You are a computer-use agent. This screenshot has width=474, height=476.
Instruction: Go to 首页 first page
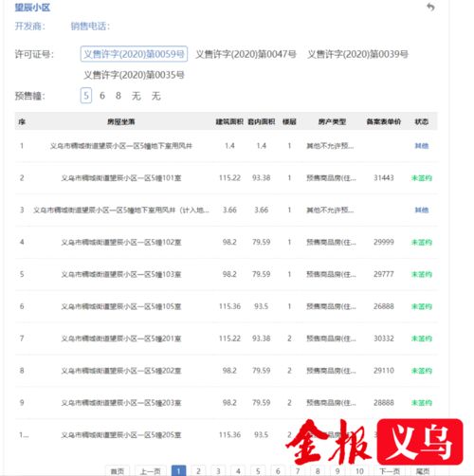coord(118,471)
